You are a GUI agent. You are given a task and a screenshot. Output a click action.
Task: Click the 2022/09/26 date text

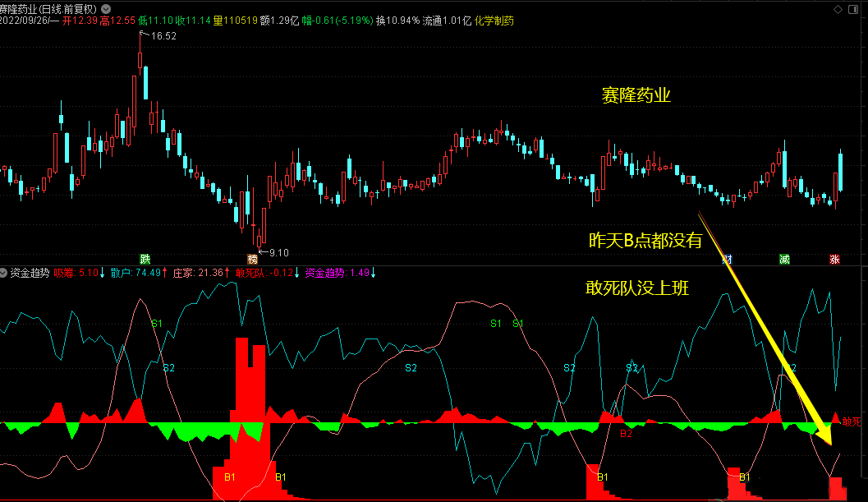pyautogui.click(x=24, y=21)
